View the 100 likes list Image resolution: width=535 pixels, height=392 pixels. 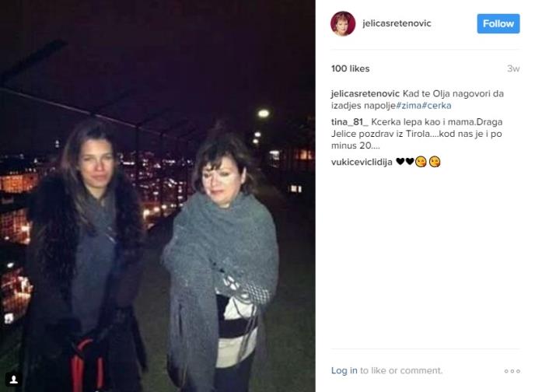(x=351, y=68)
